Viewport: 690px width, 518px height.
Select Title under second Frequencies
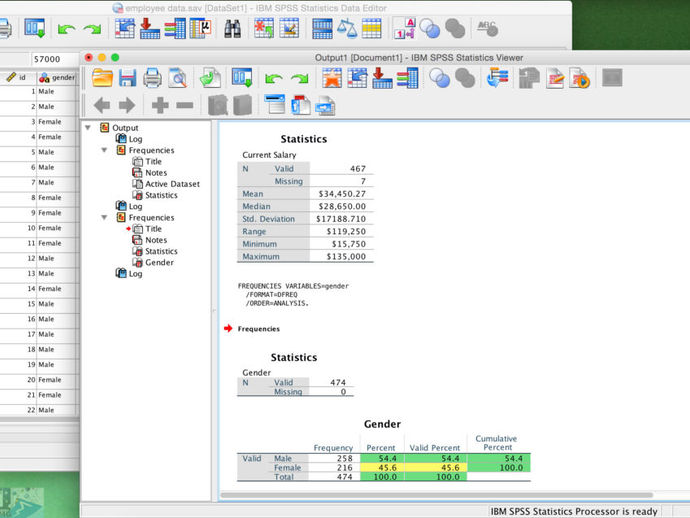(154, 229)
